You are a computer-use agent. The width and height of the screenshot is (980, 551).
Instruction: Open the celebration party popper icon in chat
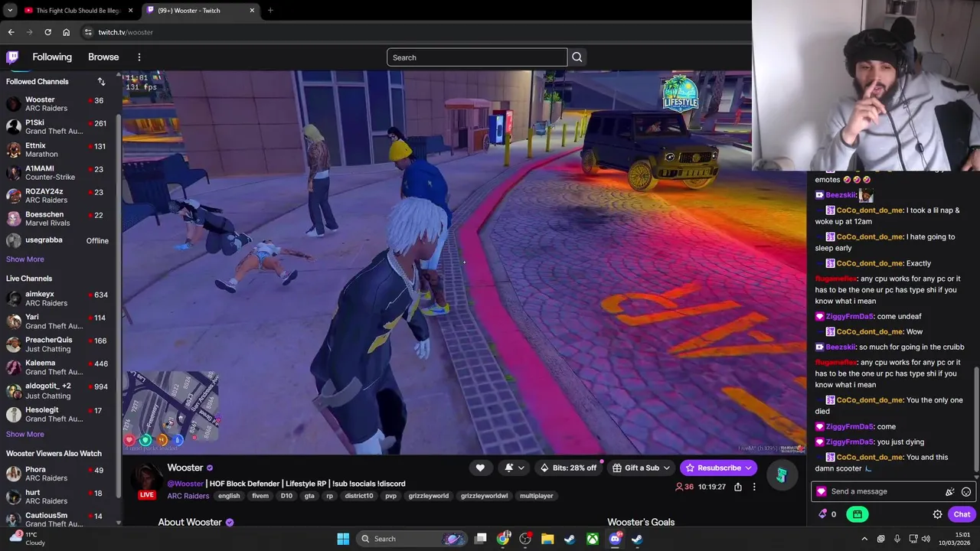[950, 491]
